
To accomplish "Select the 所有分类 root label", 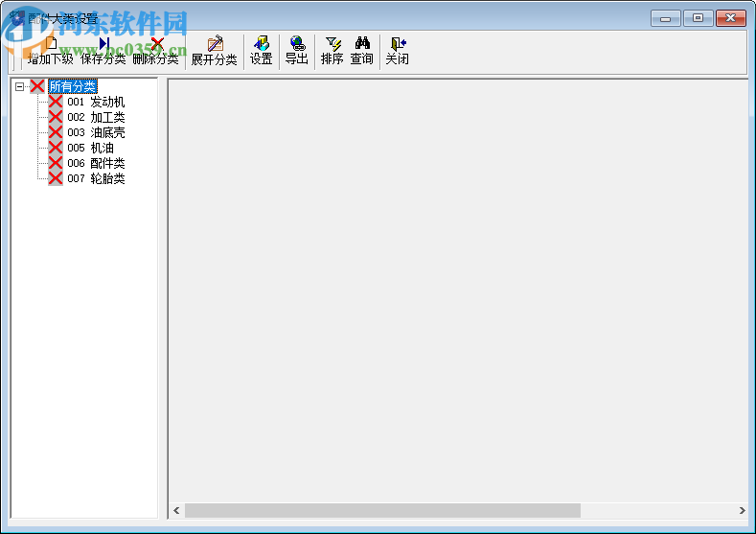I will [73, 87].
